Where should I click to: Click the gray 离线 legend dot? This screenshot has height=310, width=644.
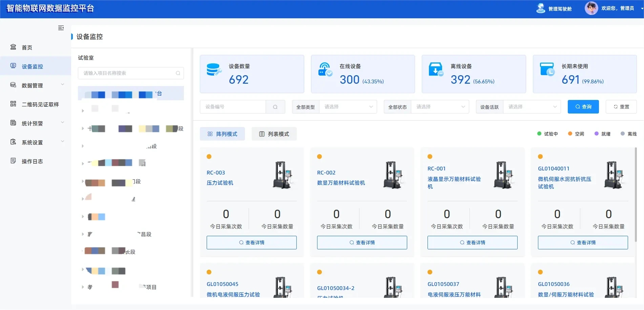623,133
